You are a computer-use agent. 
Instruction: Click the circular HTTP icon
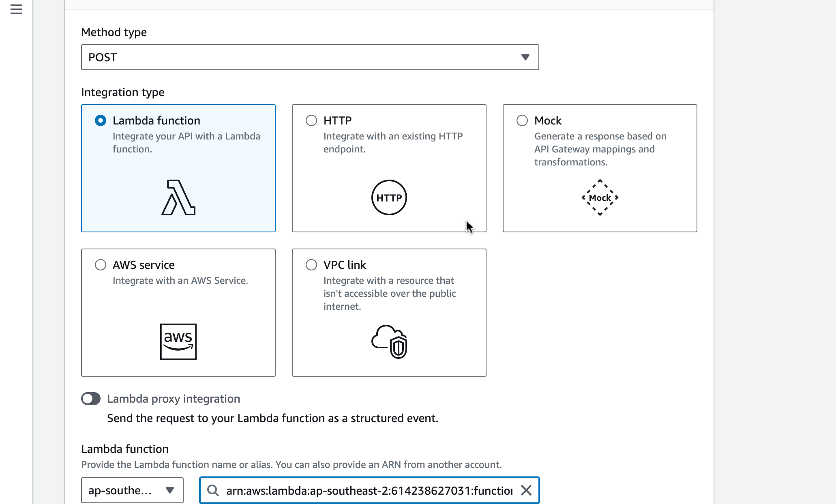[x=389, y=197]
